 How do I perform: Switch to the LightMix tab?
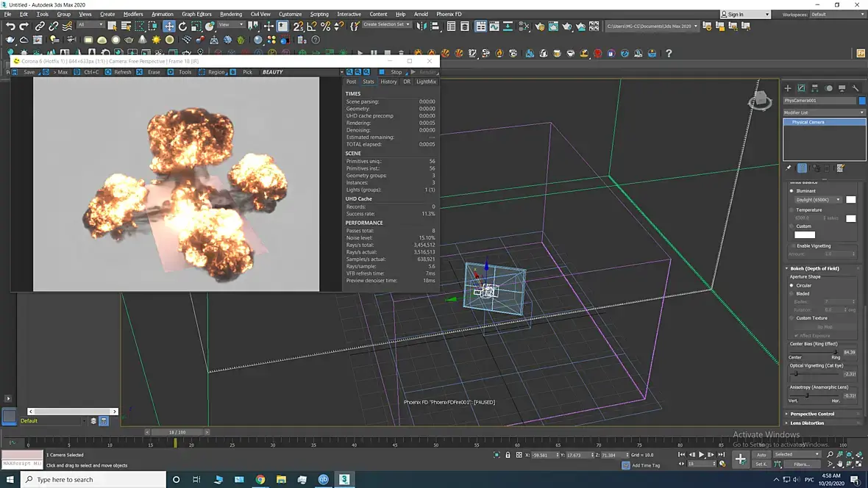426,82
